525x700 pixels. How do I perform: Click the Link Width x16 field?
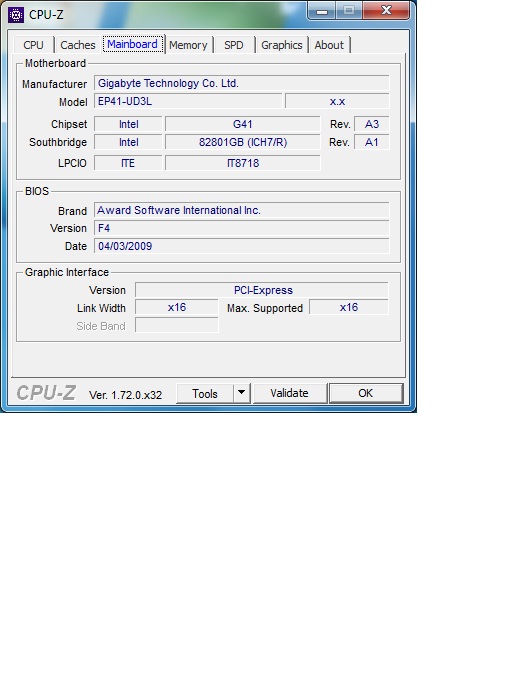[177, 307]
